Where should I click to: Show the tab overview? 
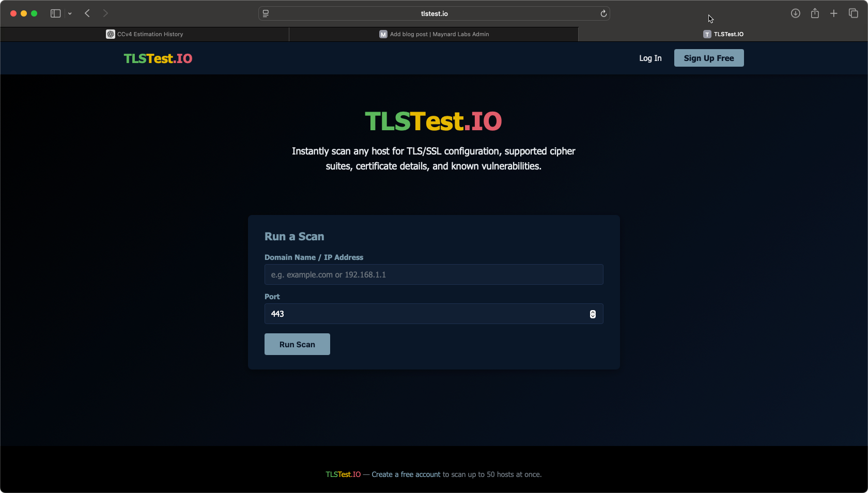854,13
